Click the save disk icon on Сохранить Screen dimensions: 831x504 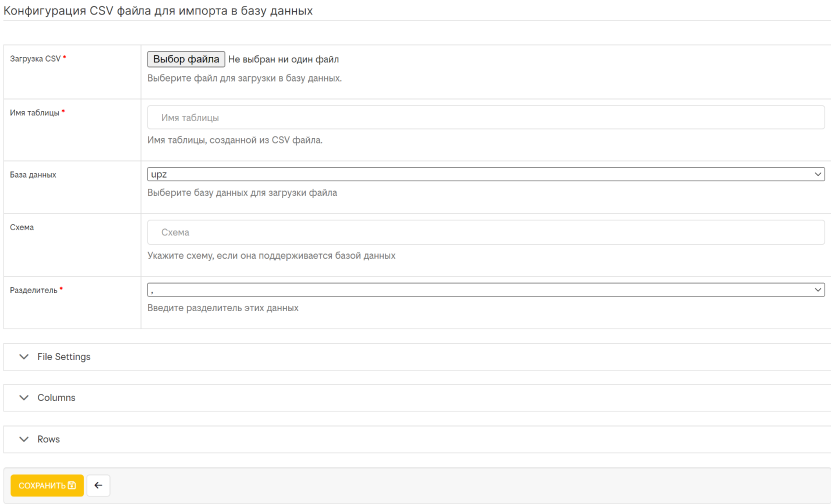(72, 485)
